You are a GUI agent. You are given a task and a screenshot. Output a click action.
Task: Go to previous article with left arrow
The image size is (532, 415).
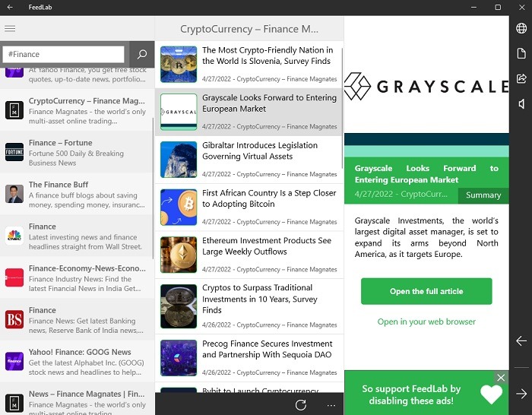(521, 341)
